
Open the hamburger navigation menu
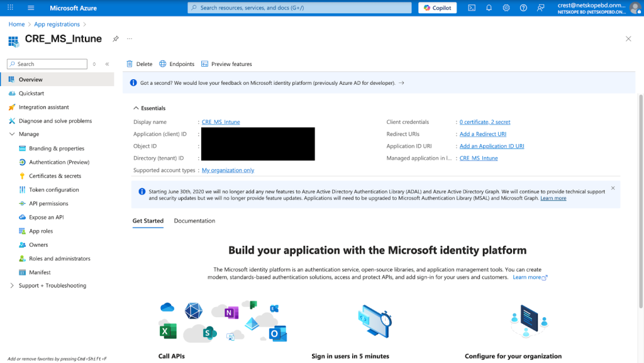[x=31, y=8]
